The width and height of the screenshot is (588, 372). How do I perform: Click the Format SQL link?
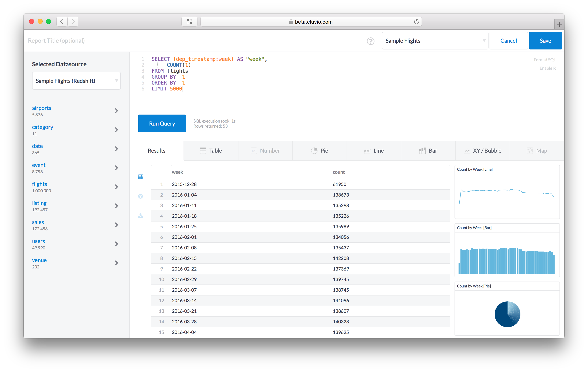point(544,60)
